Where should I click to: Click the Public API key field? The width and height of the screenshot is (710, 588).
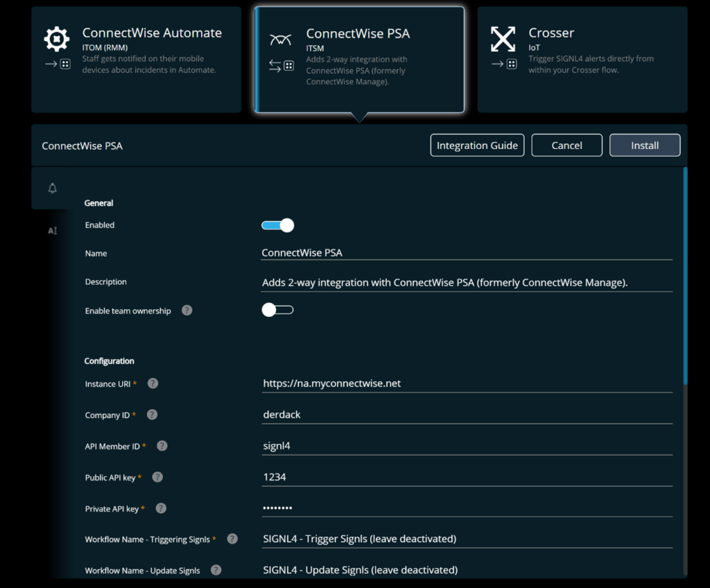[467, 478]
